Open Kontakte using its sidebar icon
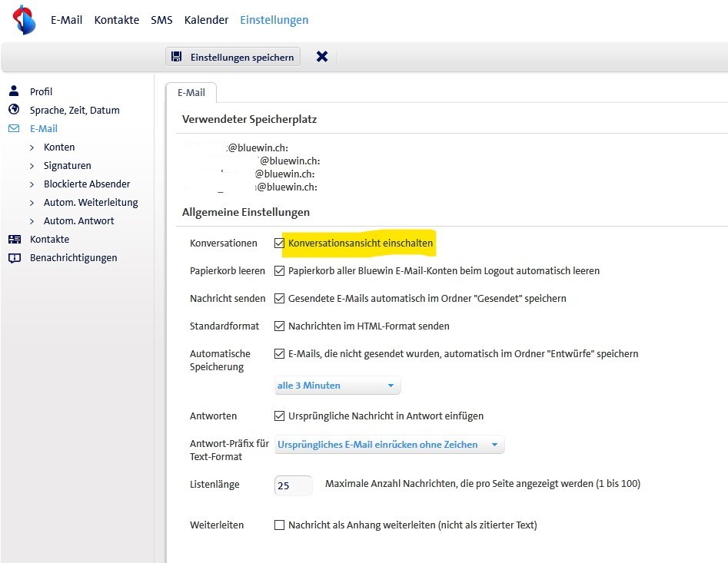Image resolution: width=728 pixels, height=563 pixels. coord(14,239)
